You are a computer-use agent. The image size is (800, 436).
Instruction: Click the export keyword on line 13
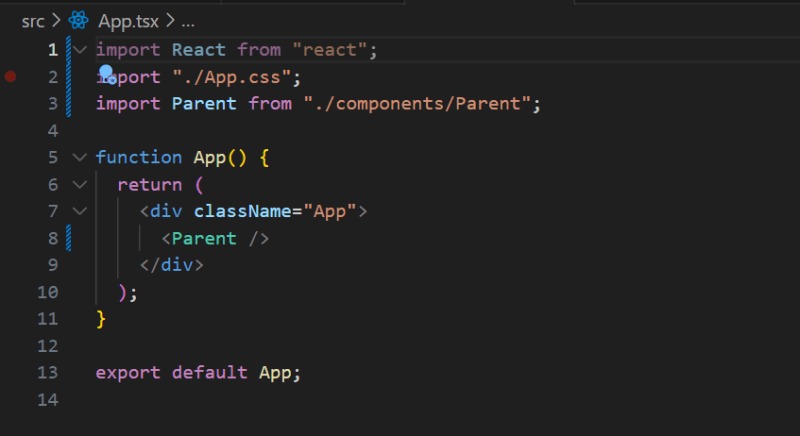point(128,372)
